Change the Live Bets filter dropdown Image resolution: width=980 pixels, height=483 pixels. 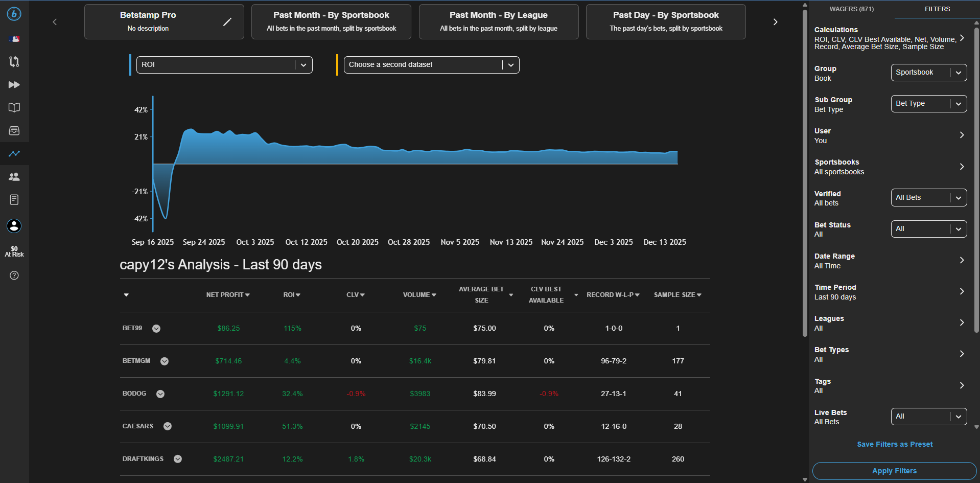coord(928,416)
